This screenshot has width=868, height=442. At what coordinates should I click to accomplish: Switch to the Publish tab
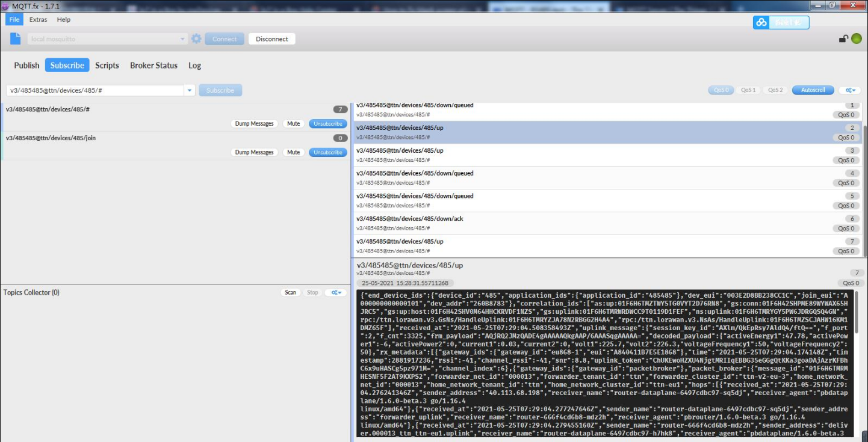pyautogui.click(x=26, y=66)
